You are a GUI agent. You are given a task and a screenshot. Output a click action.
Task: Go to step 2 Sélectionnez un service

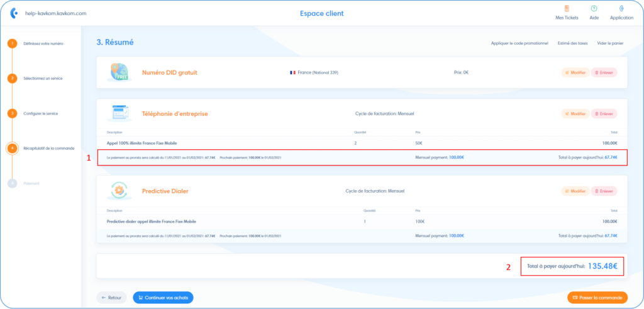[12, 79]
